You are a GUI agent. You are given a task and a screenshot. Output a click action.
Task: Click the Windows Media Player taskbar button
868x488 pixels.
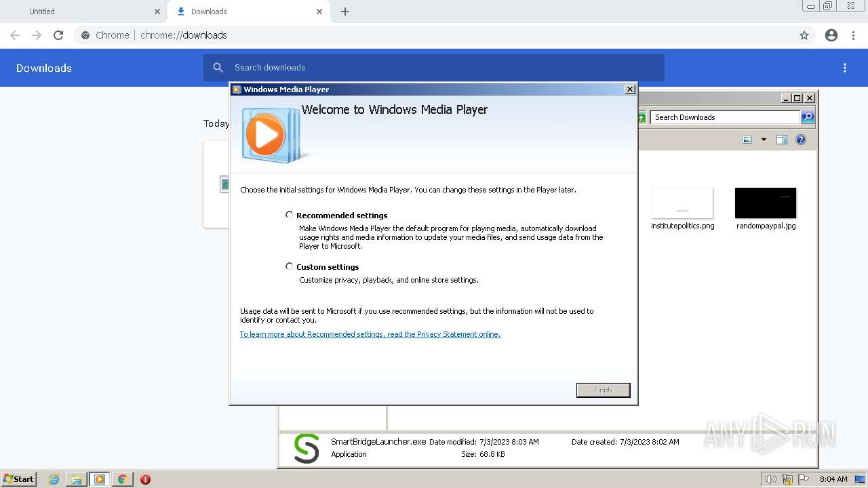(100, 479)
